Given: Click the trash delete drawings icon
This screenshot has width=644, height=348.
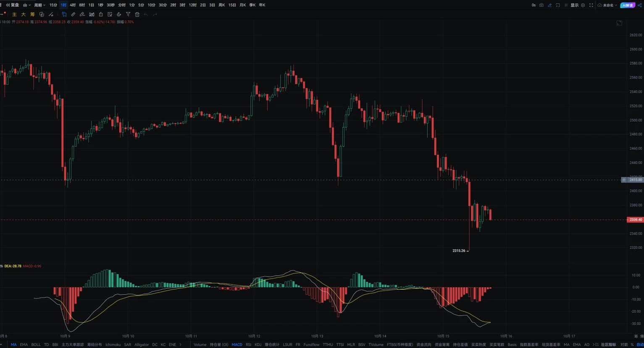Looking at the screenshot, I should pyautogui.click(x=137, y=14).
